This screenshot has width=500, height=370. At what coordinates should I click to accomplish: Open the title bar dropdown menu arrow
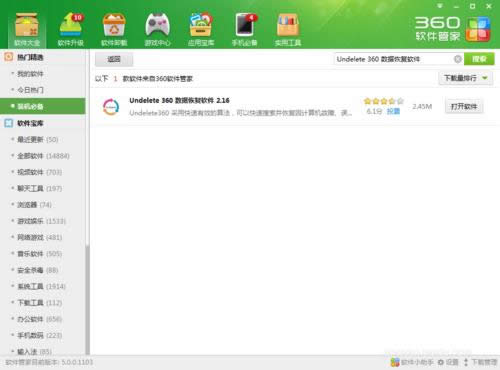tap(440, 6)
